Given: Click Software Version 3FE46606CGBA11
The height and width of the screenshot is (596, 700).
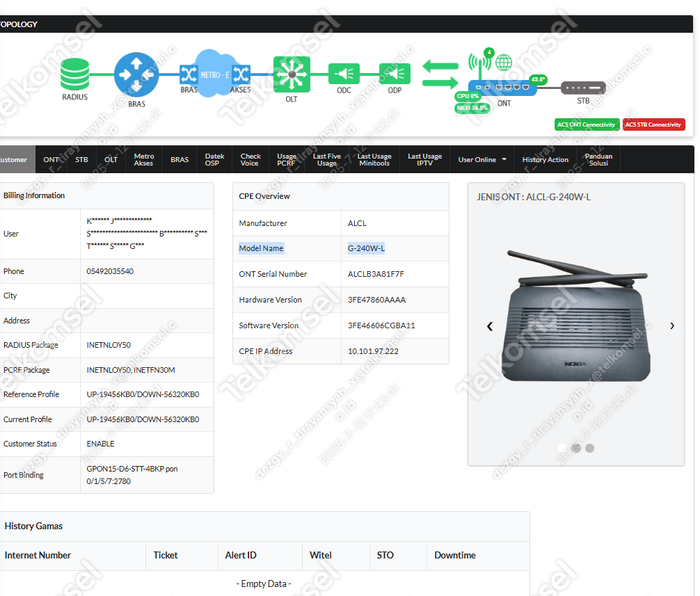Looking at the screenshot, I should pyautogui.click(x=381, y=325).
